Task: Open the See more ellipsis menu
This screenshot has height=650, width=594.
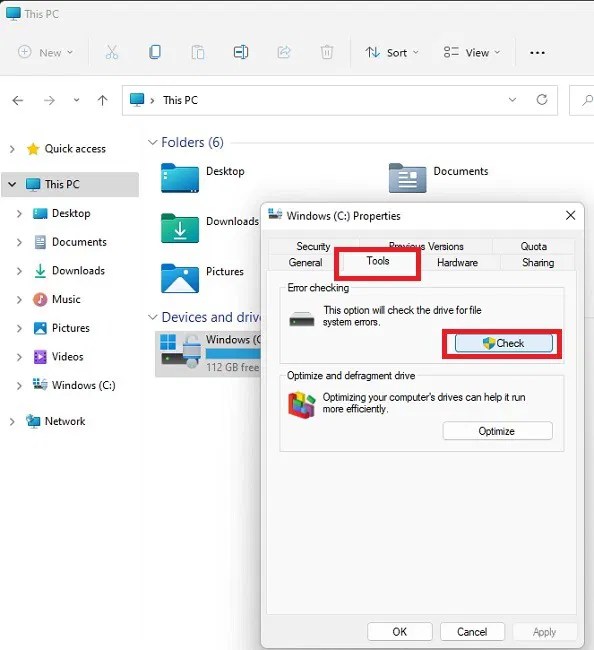Action: point(537,53)
